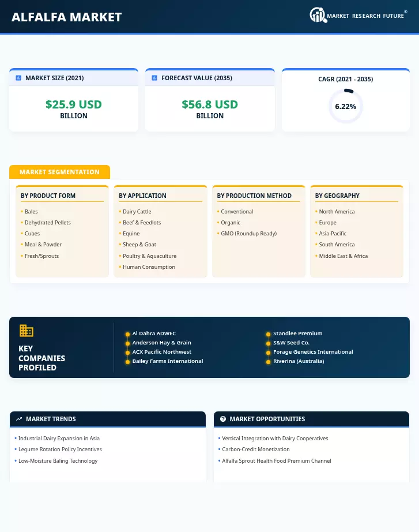Image resolution: width=419 pixels, height=532 pixels.
Task: Click the BY APPLICATION heading
Action: pos(142,196)
